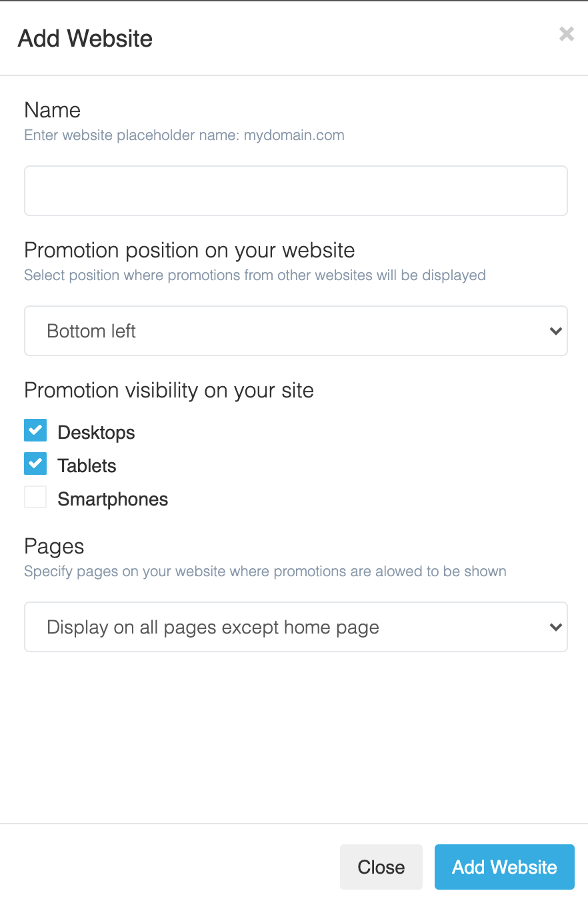Uncheck the Tablets checkbox
Screen dimensions: 588x907
click(35, 464)
